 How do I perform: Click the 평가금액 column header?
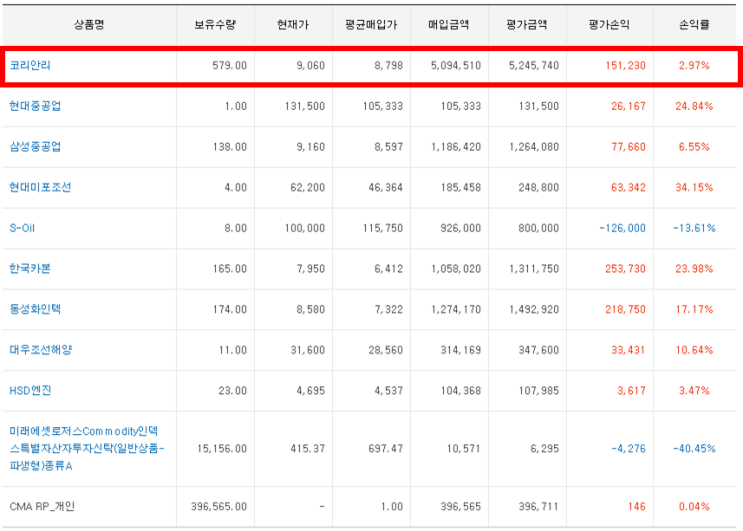pos(527,25)
